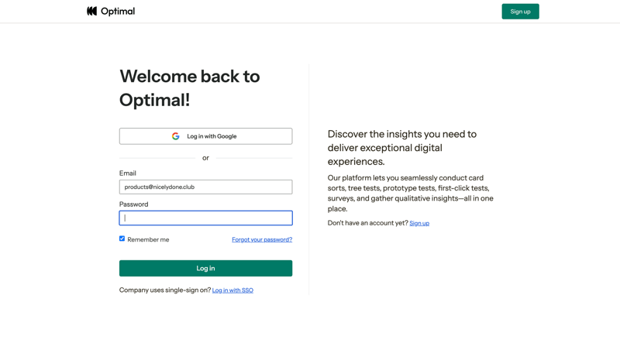Click the Email field label
Screen dimensions: 620x364
(128, 173)
